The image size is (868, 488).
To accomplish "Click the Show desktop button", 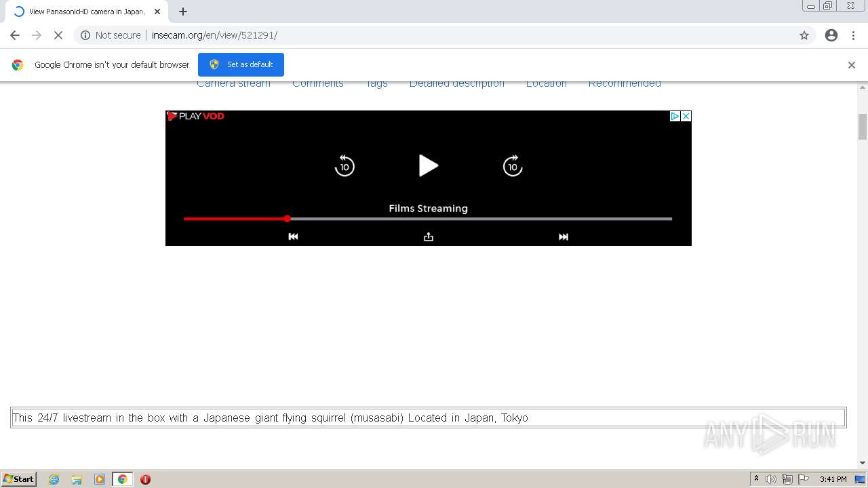I will point(860,479).
